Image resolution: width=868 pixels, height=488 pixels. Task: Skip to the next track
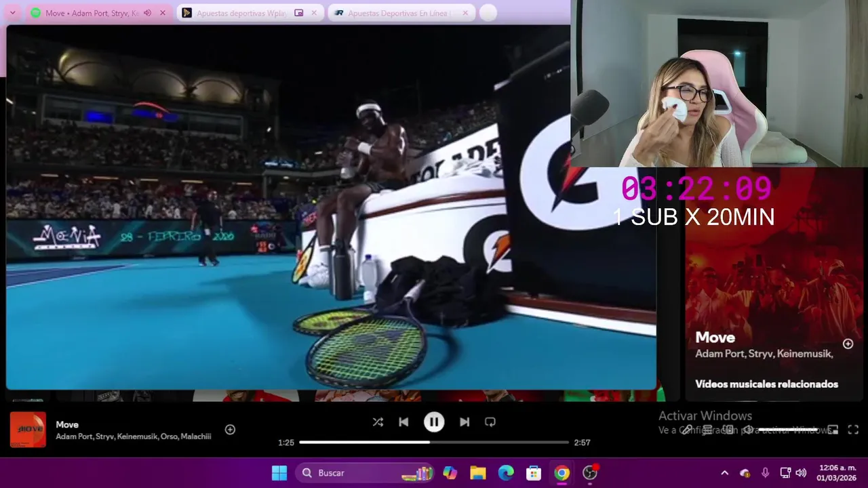coord(465,422)
